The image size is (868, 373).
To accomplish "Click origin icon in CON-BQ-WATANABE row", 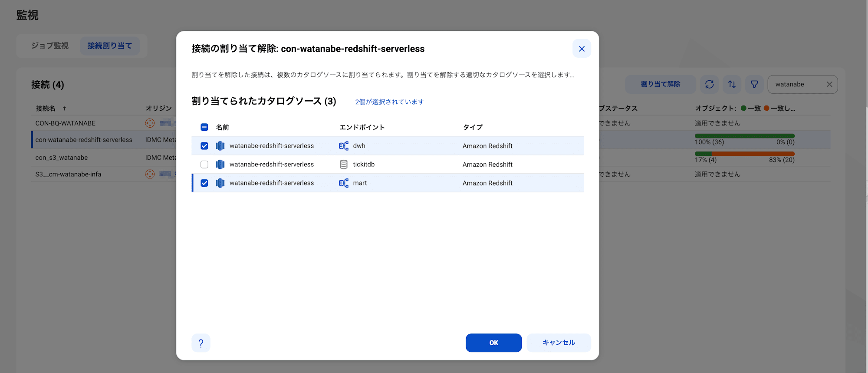I will click(150, 123).
